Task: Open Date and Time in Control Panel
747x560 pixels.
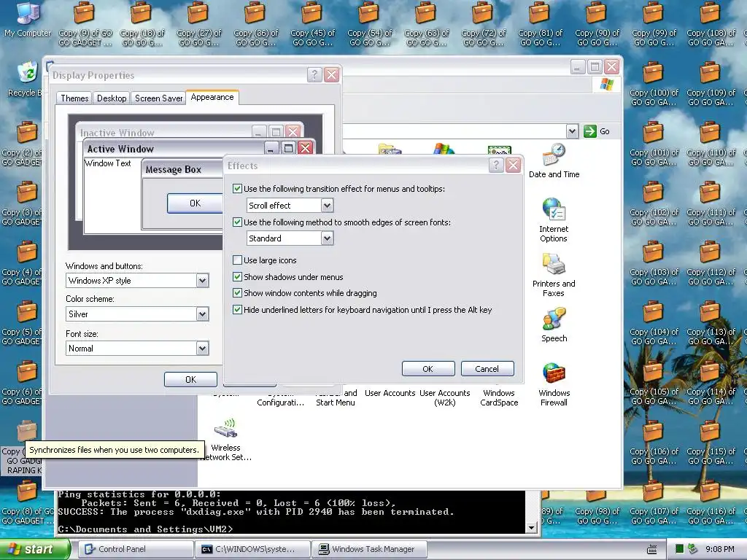Action: pos(554,161)
